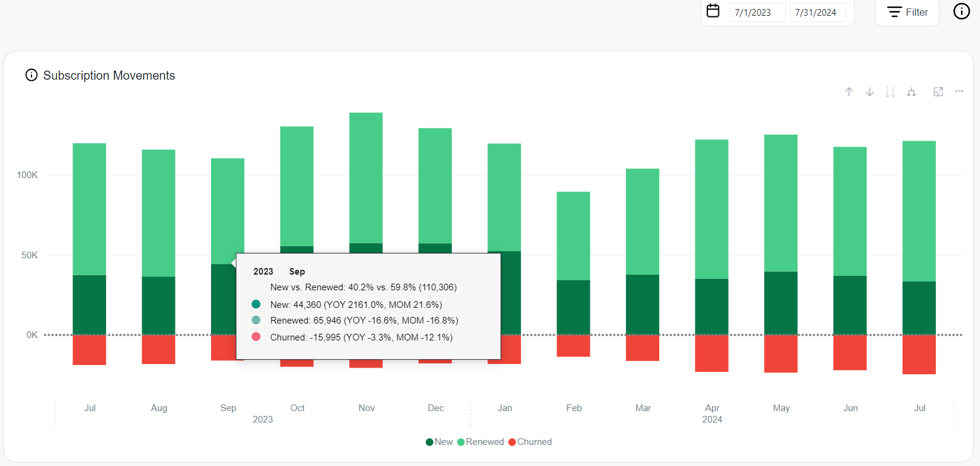Select the July 2023 renewed bar segment
The image size is (980, 466).
tap(89, 209)
